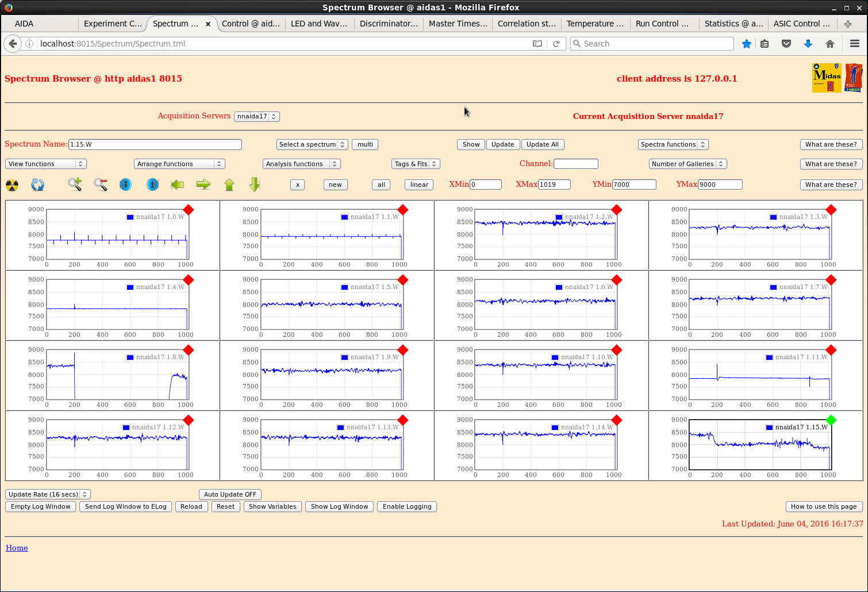Close the Spectrum tab
This screenshot has height=592, width=868.
pos(208,24)
